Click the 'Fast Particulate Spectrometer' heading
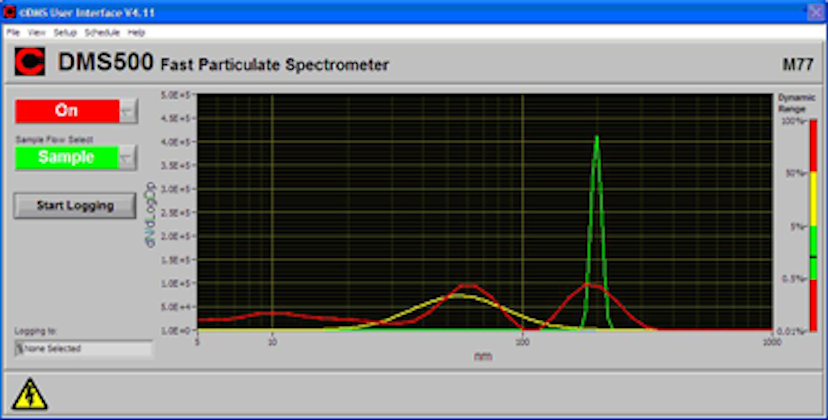Screen dimensions: 828x420 pyautogui.click(x=275, y=66)
